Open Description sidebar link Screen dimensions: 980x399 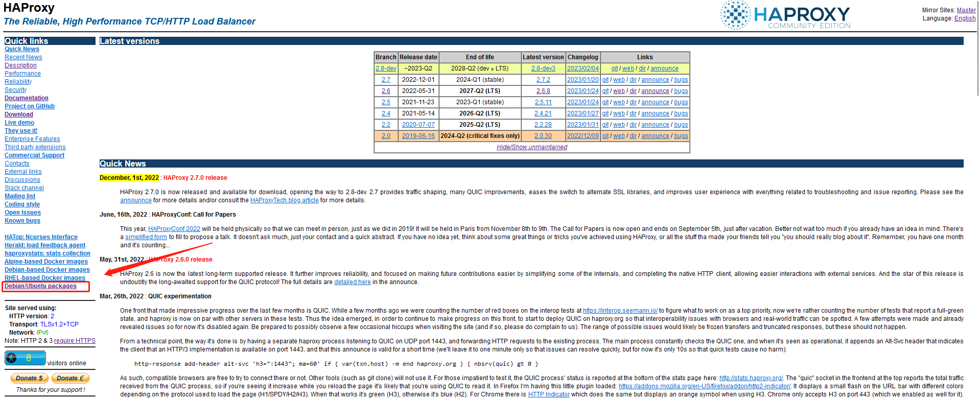[20, 65]
